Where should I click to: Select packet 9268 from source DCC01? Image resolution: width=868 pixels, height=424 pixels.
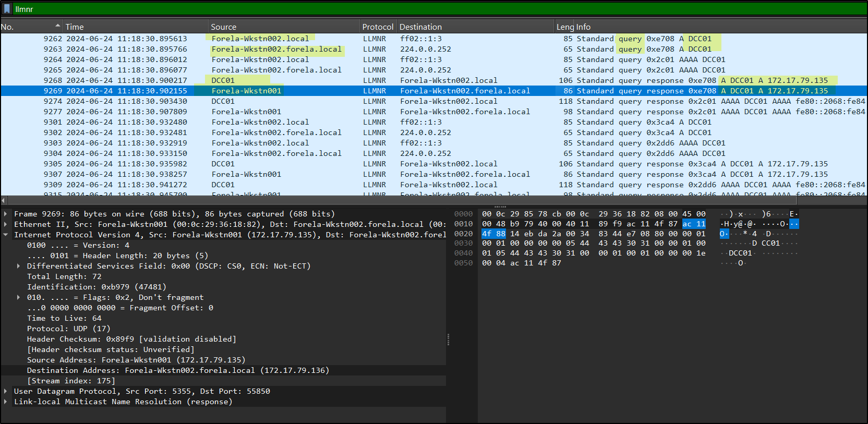(x=223, y=80)
